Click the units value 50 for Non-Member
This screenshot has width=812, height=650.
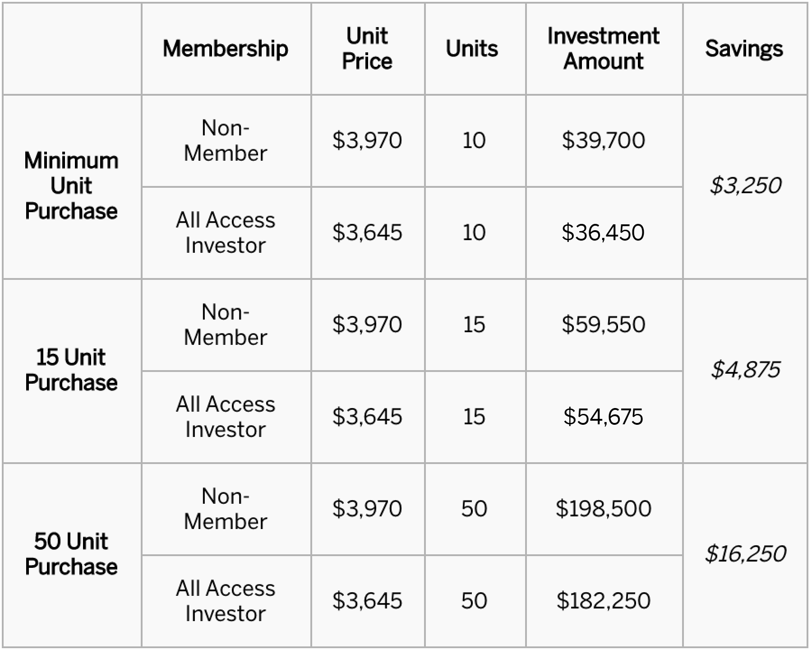pyautogui.click(x=474, y=509)
